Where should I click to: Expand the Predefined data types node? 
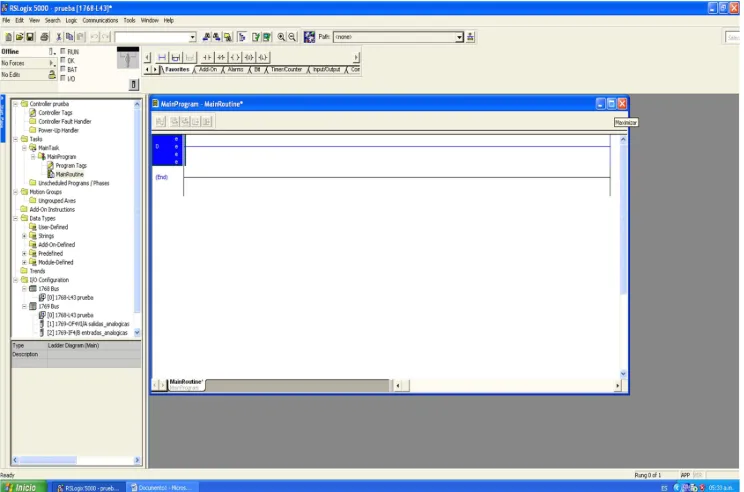[24, 253]
